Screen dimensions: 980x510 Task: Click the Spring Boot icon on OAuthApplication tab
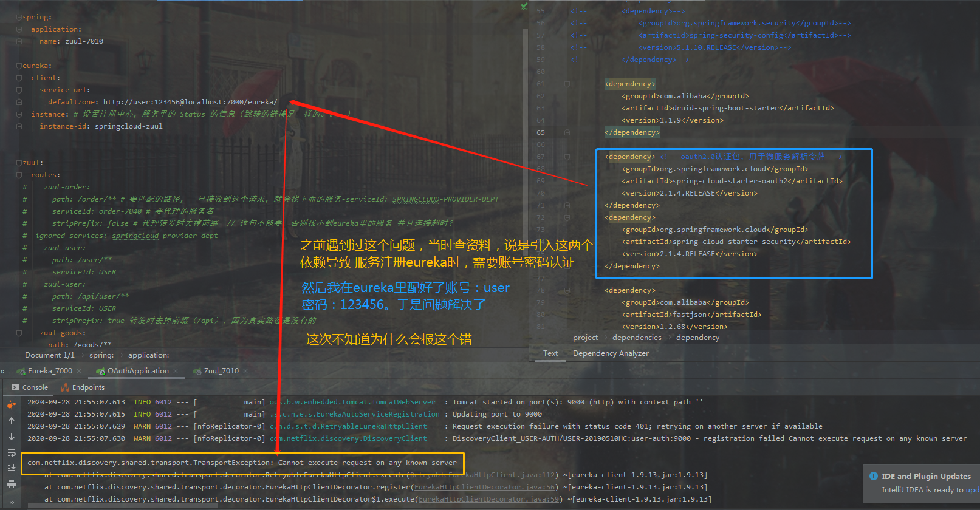(101, 371)
